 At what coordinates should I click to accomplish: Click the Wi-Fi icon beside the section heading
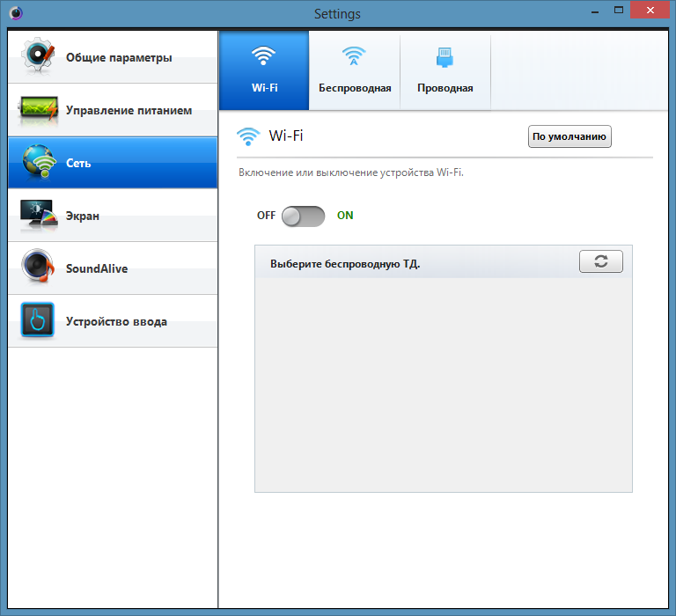249,136
